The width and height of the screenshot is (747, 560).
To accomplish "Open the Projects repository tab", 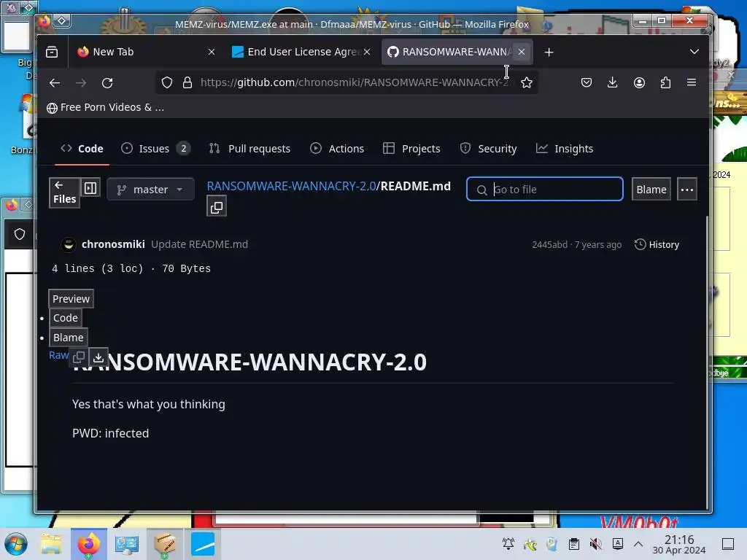I will [411, 149].
